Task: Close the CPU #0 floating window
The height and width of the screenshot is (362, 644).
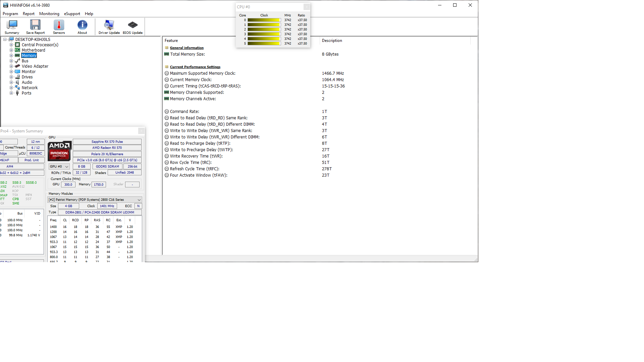Action: tap(306, 7)
